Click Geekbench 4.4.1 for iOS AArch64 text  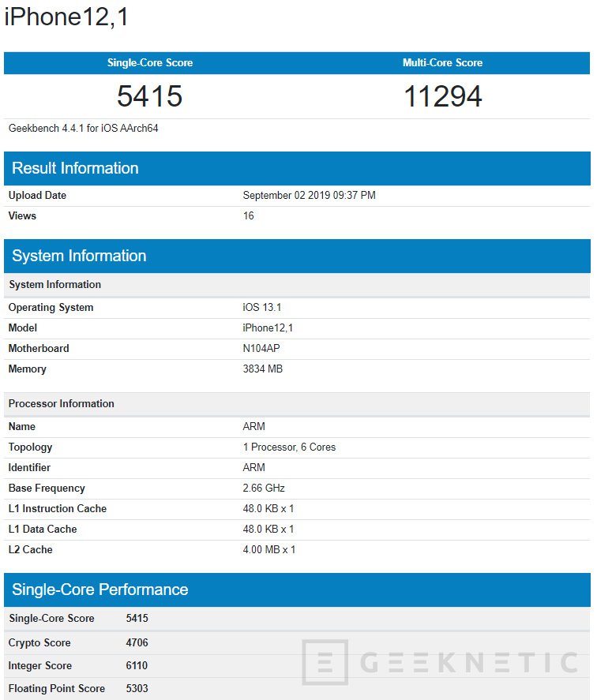[83, 129]
